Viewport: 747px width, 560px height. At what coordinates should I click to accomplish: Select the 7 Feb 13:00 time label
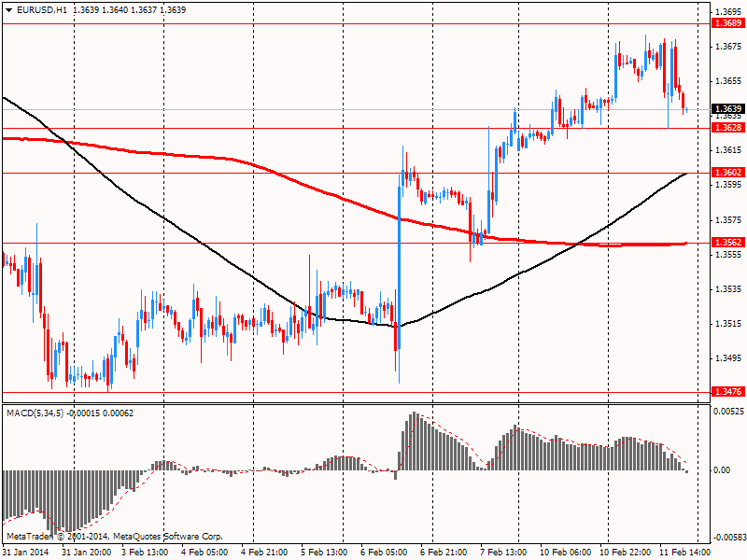click(x=503, y=552)
